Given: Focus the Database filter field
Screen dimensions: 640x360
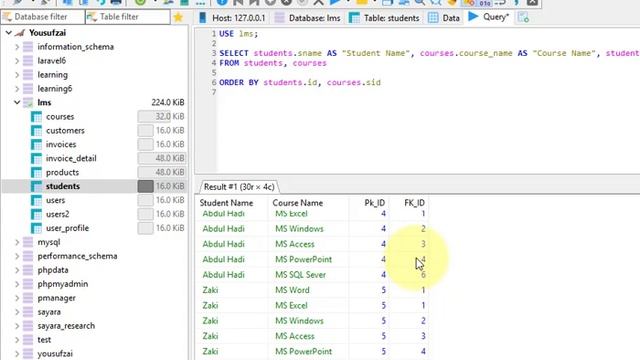Looking at the screenshot, I should pos(42,17).
